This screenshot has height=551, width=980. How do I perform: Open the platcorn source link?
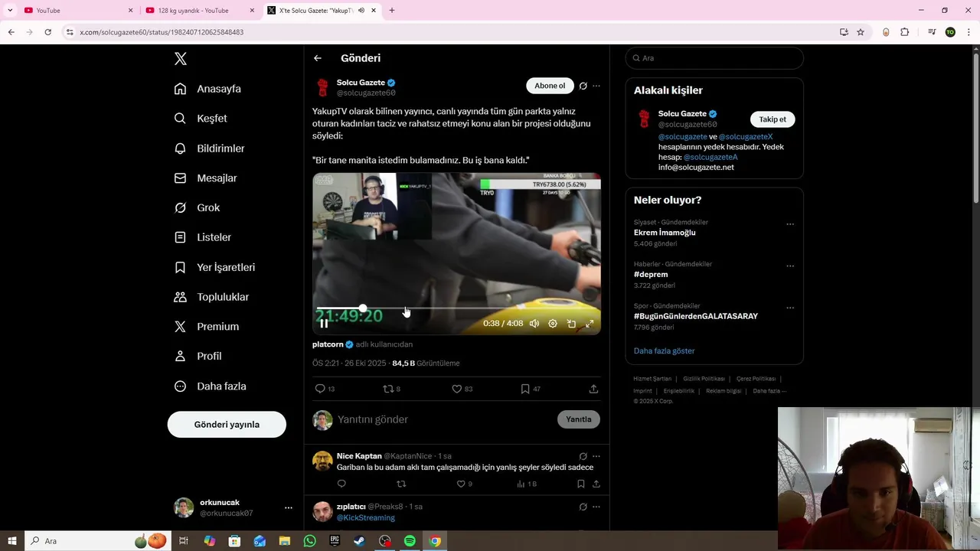328,344
